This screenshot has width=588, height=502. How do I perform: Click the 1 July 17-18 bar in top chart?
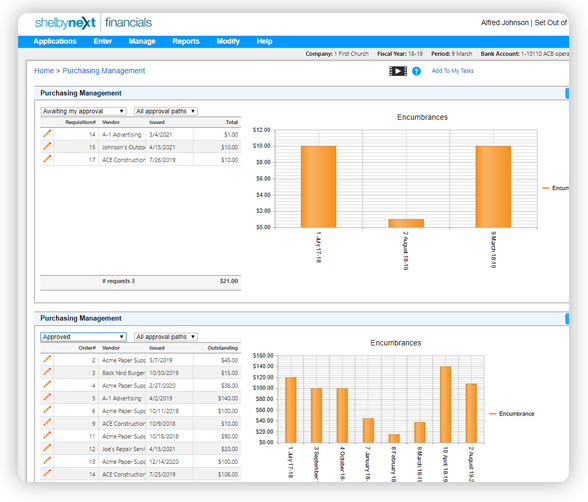(x=318, y=187)
